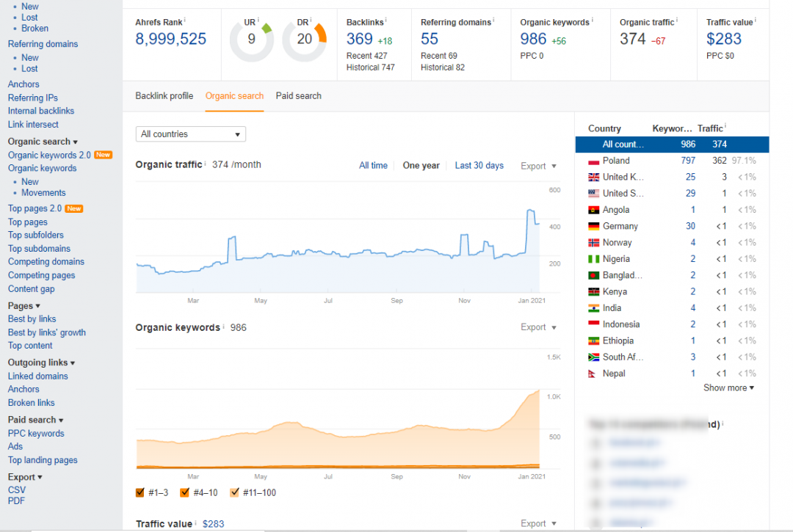Toggle the #4–10 positions checkbox
Image resolution: width=793 pixels, height=532 pixels.
pyautogui.click(x=185, y=492)
